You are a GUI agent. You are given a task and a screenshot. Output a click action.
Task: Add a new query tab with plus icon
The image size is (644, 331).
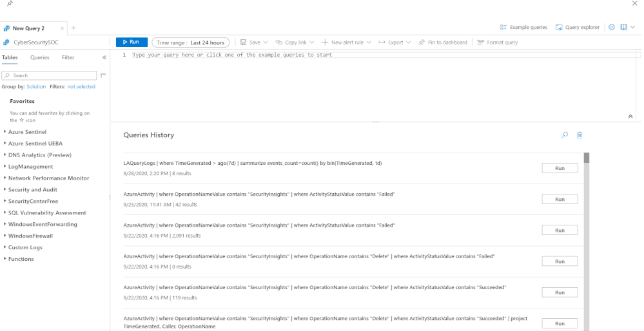tap(73, 28)
